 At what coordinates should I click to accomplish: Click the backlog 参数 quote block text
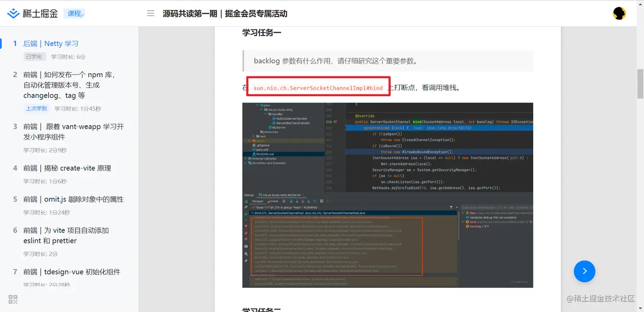[x=336, y=61]
